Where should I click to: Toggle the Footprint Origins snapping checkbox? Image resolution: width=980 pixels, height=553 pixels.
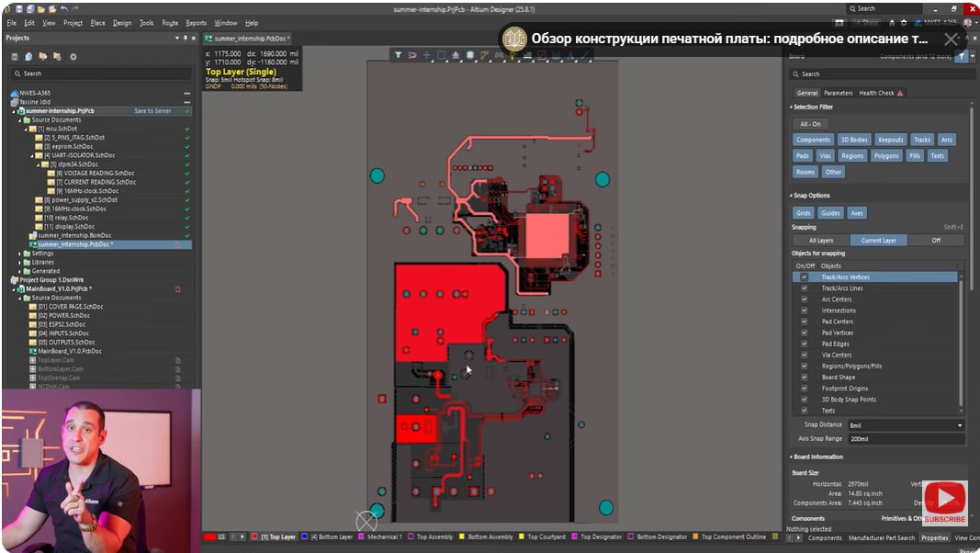[804, 389]
